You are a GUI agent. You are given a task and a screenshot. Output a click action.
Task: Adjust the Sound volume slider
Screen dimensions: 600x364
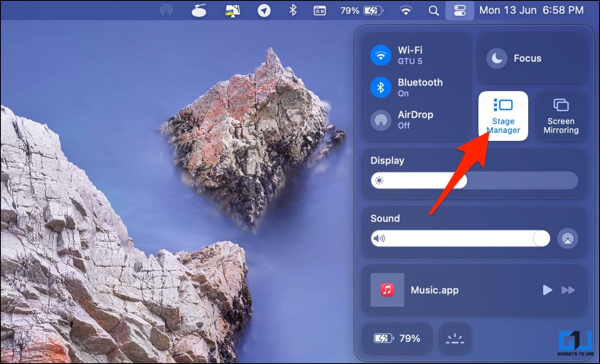click(x=460, y=239)
